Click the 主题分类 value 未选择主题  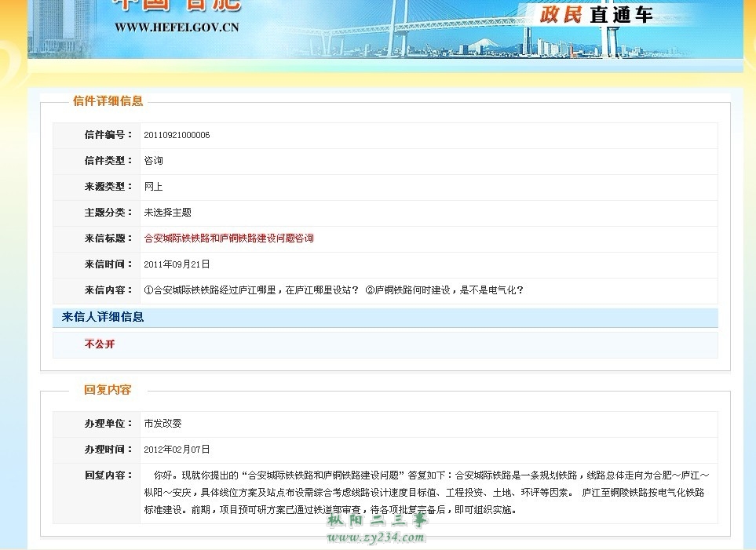[167, 213]
